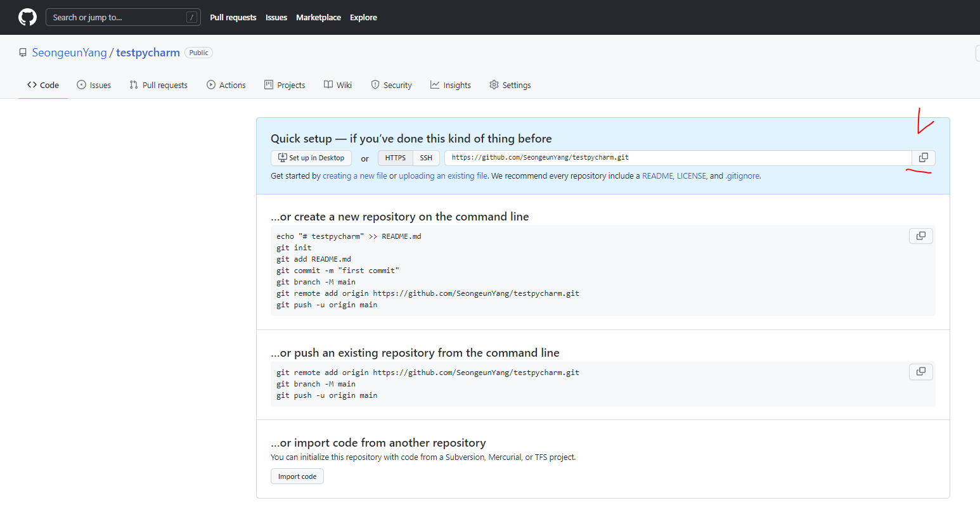
Task: Open the testpycharm repository link
Action: [x=148, y=53]
